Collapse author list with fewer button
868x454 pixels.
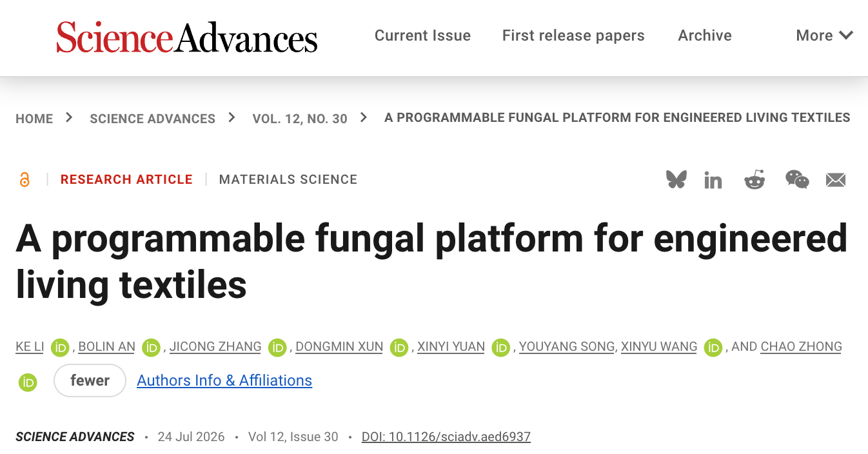(90, 380)
